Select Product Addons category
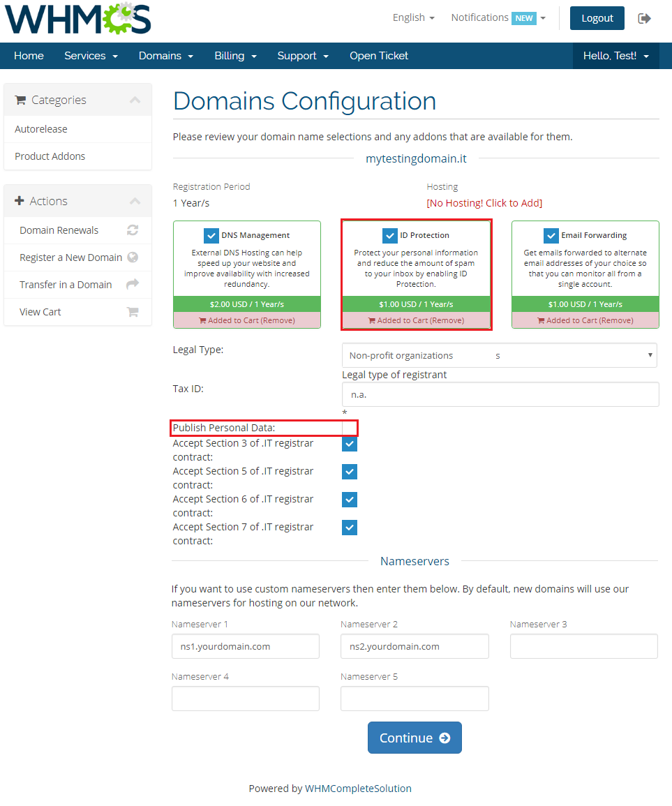The width and height of the screenshot is (672, 806). tap(77, 156)
